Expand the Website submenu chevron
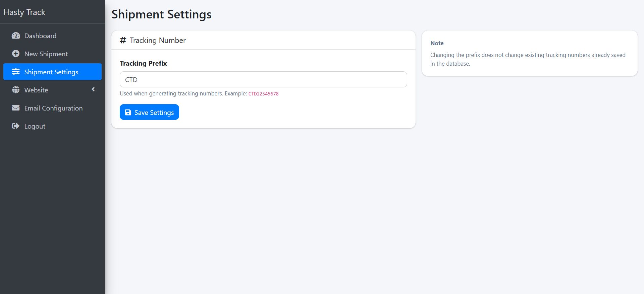 93,89
